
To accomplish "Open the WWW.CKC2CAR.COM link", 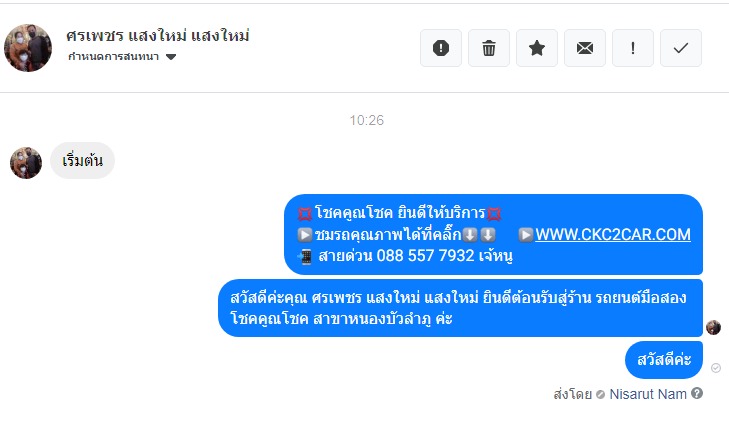I will (x=613, y=234).
